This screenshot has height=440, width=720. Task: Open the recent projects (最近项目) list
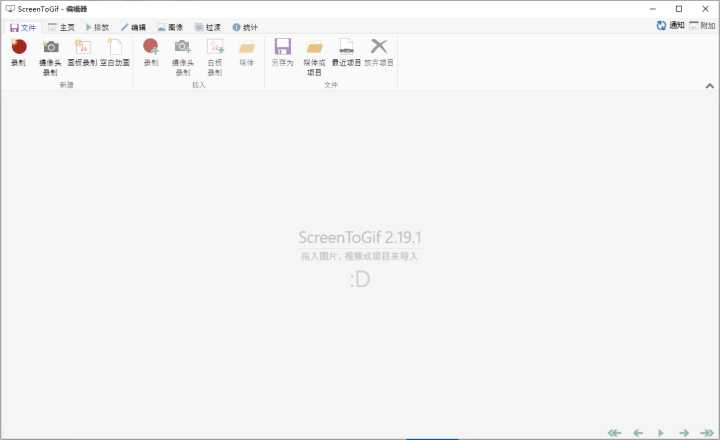(346, 53)
